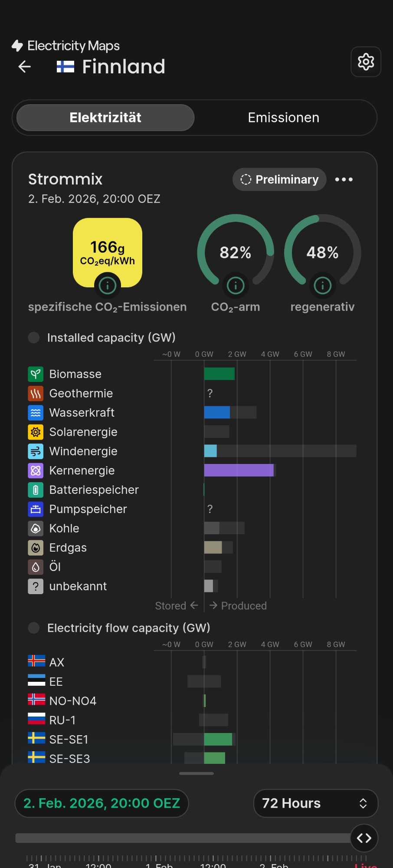Viewport: 393px width, 868px height.
Task: Click the time slider handle with arrows
Action: tap(364, 838)
